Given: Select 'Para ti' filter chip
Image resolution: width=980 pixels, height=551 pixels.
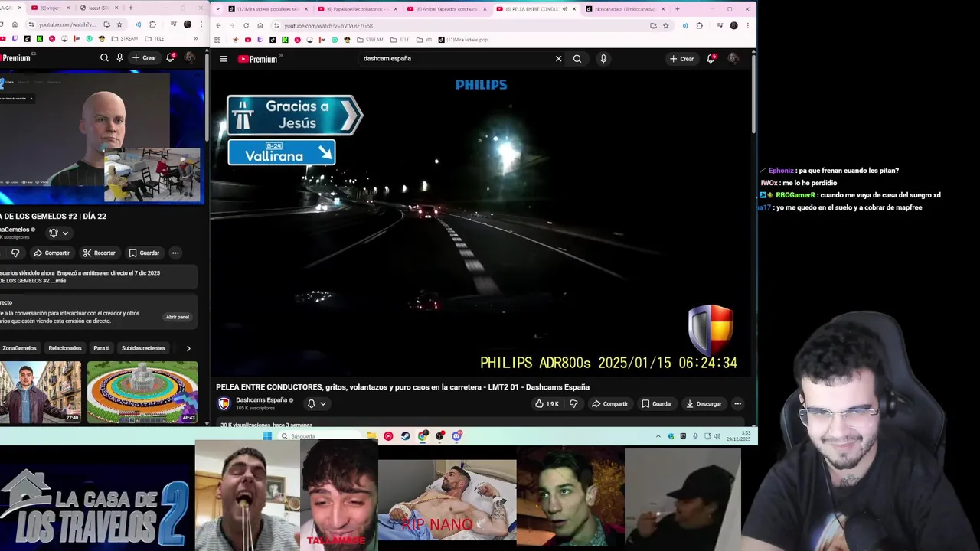Looking at the screenshot, I should (102, 348).
